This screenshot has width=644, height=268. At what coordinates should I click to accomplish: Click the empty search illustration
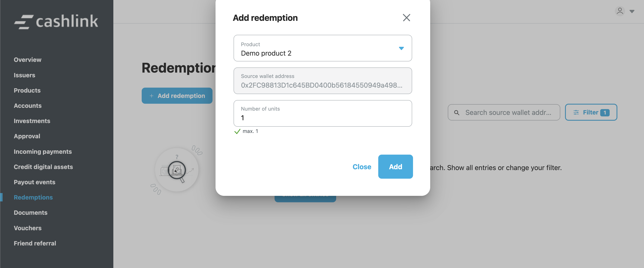coord(176,170)
